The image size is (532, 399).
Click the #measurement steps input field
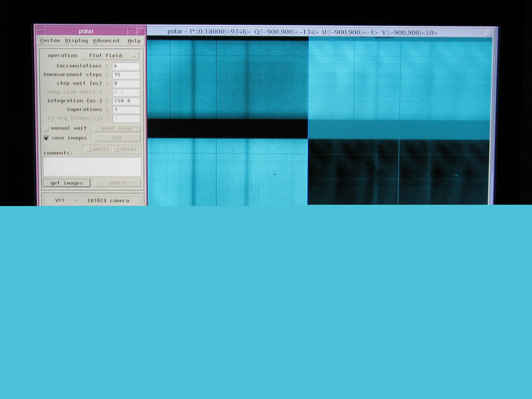click(126, 74)
